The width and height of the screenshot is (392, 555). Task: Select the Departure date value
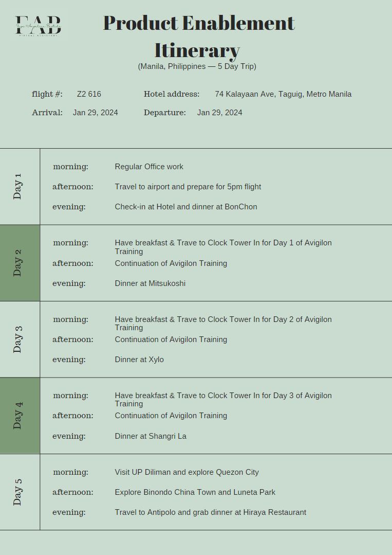(x=219, y=113)
